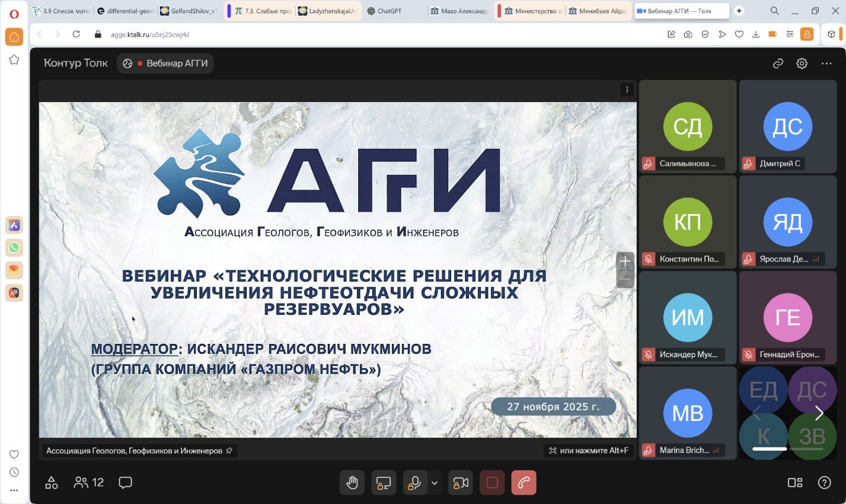Viewport: 846px width, 504px height.
Task: Open the chat panel
Action: [125, 482]
